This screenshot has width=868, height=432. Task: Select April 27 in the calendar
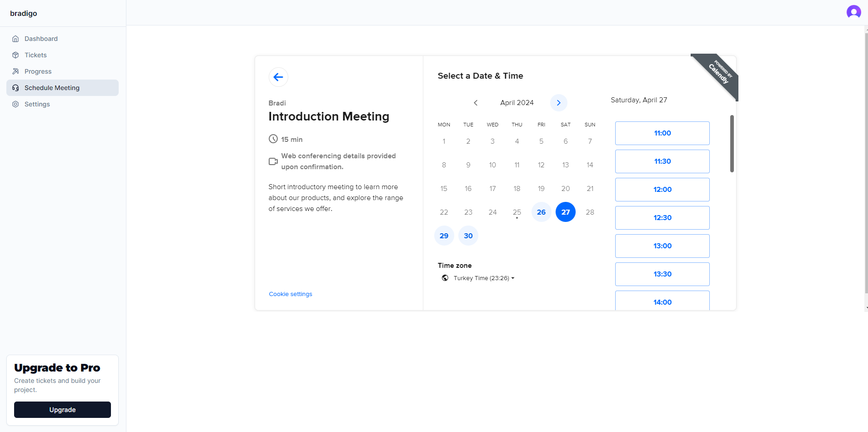tap(566, 212)
